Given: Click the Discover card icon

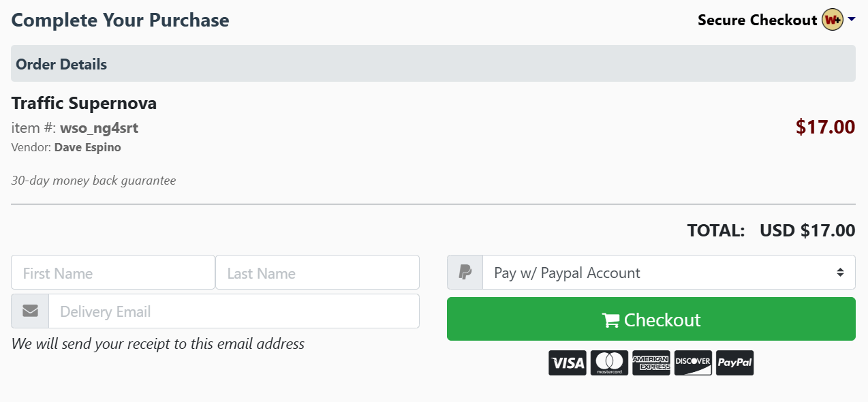Looking at the screenshot, I should click(693, 362).
